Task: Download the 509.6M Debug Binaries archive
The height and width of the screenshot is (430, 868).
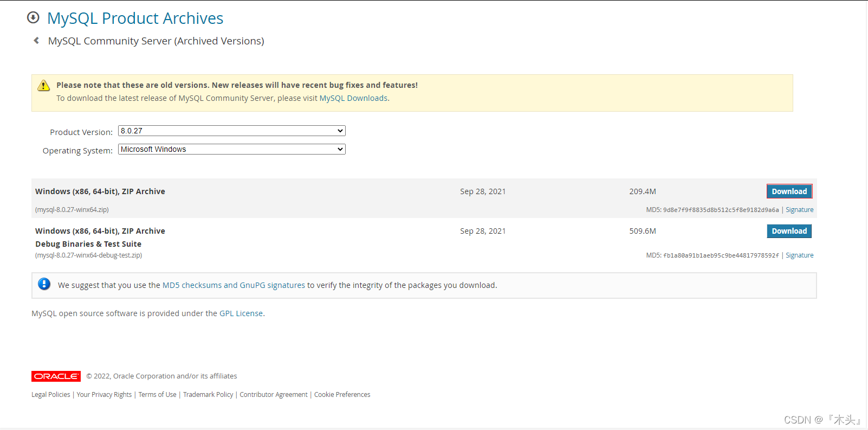Action: click(x=789, y=231)
